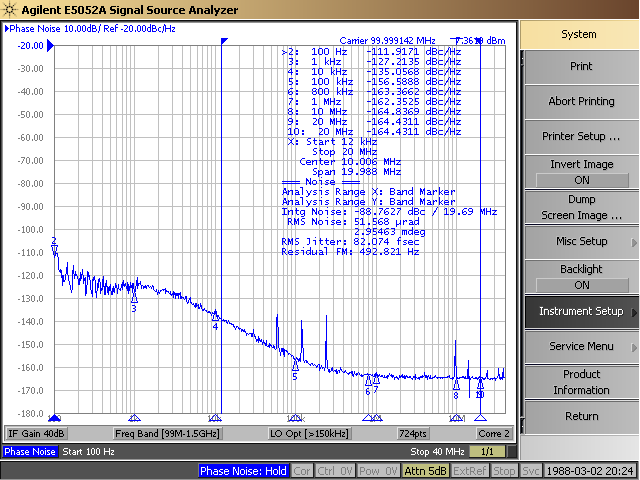This screenshot has width=640, height=480.
Task: Select marker 3 at 1 kHz
Action: coord(134,302)
